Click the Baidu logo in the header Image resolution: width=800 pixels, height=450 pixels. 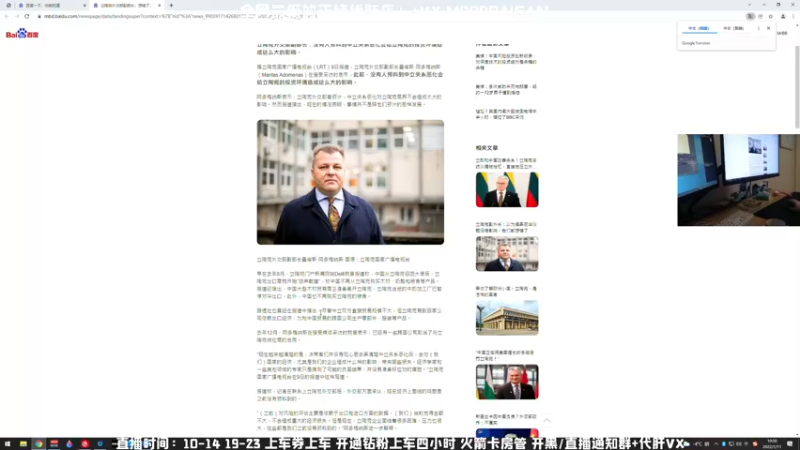(22, 34)
